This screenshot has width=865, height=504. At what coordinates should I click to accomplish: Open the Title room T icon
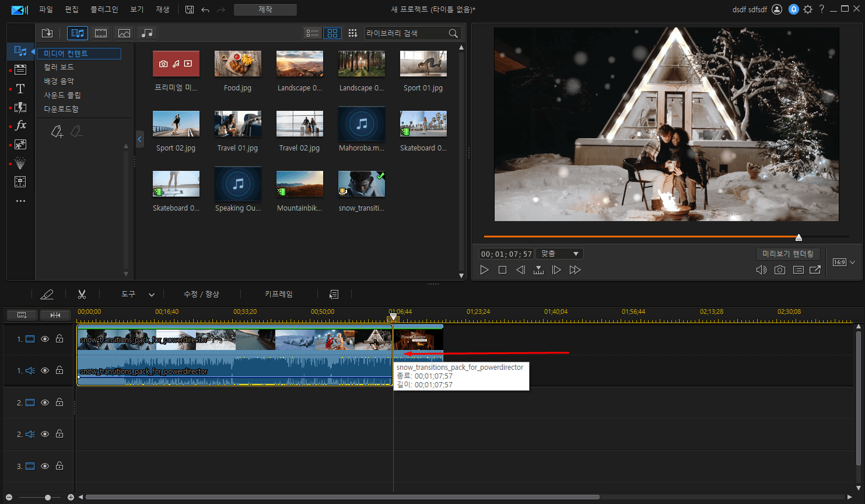(x=20, y=89)
